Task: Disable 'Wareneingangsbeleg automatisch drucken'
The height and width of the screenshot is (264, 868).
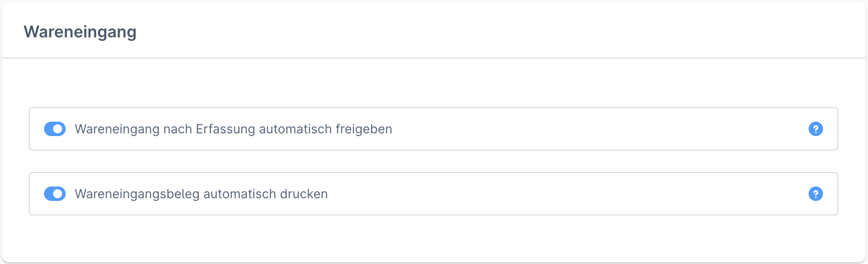Action: pyautogui.click(x=55, y=194)
